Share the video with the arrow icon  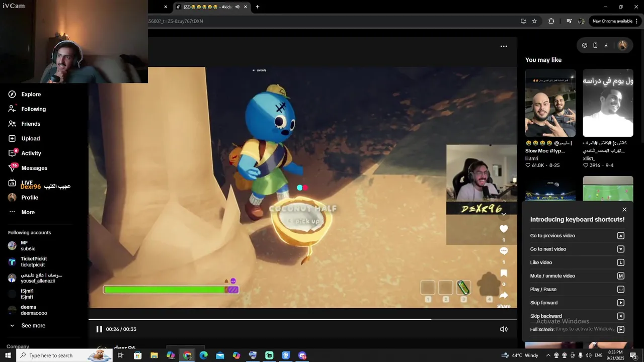504,295
